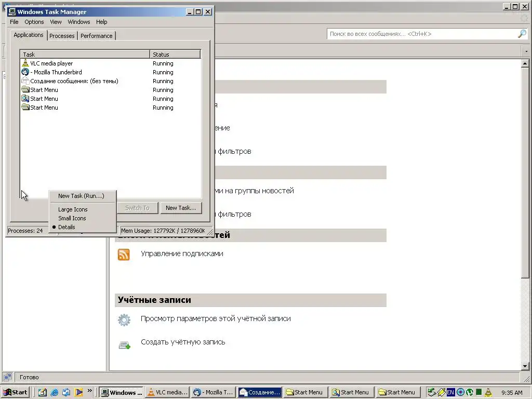Click the blue round tray icon
Screen dimensions: 532x399
point(460,393)
